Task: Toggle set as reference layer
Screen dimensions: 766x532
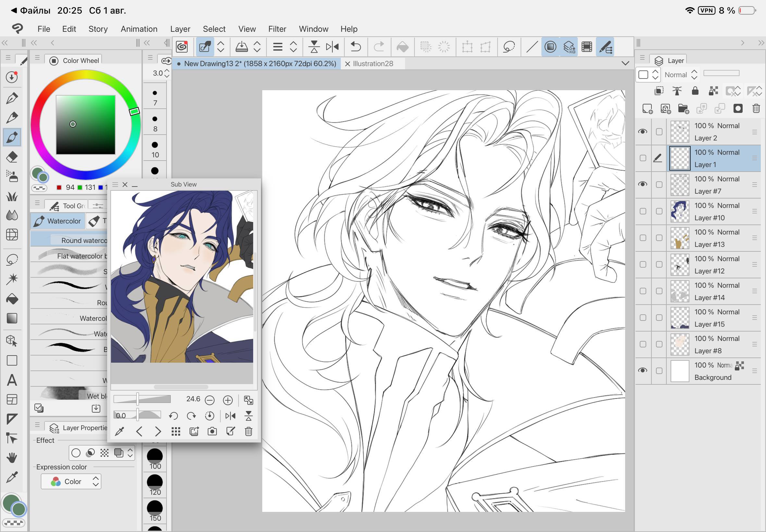Action: click(677, 91)
